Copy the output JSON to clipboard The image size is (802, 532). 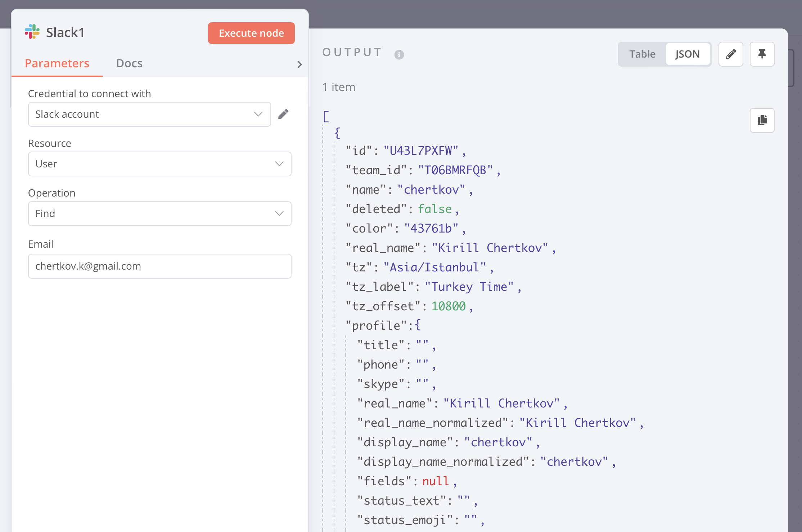(x=762, y=120)
